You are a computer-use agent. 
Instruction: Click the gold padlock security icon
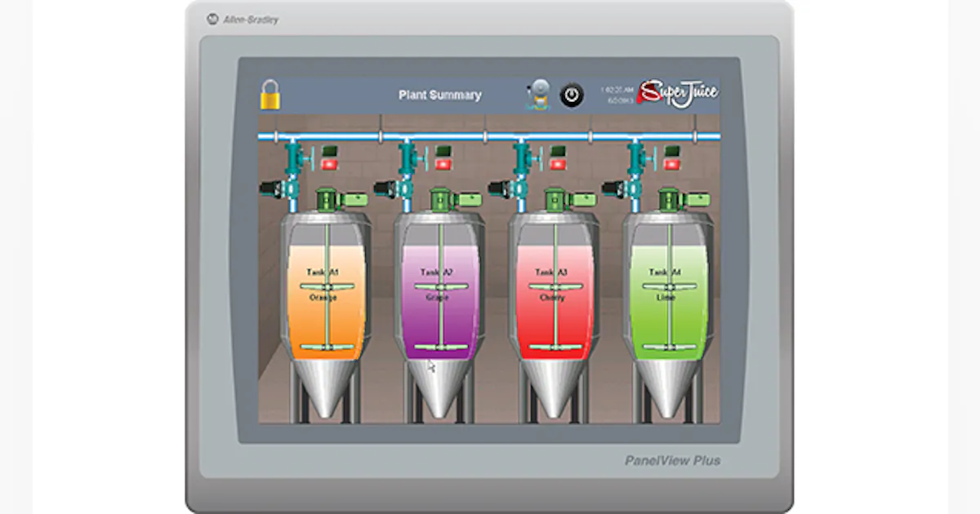tap(270, 95)
